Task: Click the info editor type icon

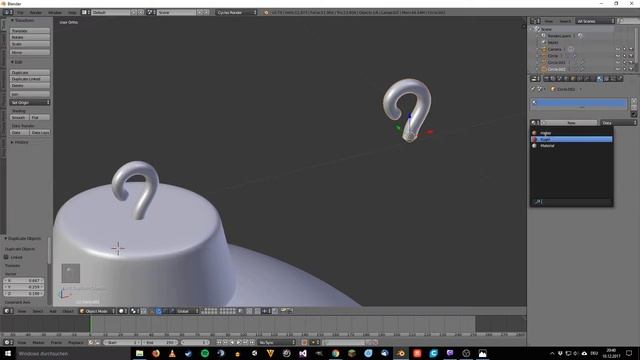Action: point(8,13)
